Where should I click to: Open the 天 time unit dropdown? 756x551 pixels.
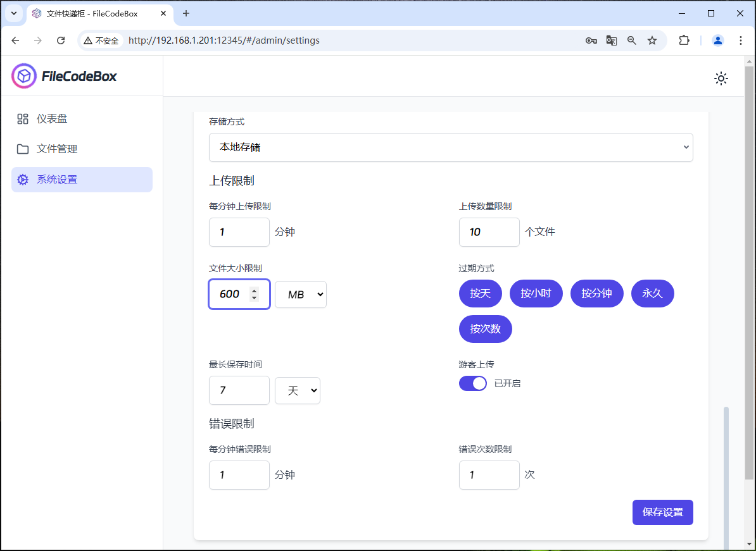(x=297, y=390)
